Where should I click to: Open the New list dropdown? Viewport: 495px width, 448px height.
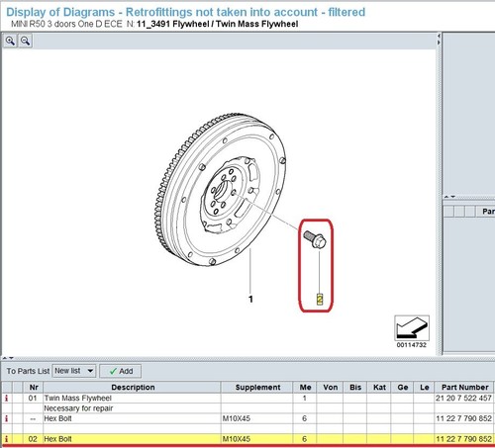click(74, 371)
